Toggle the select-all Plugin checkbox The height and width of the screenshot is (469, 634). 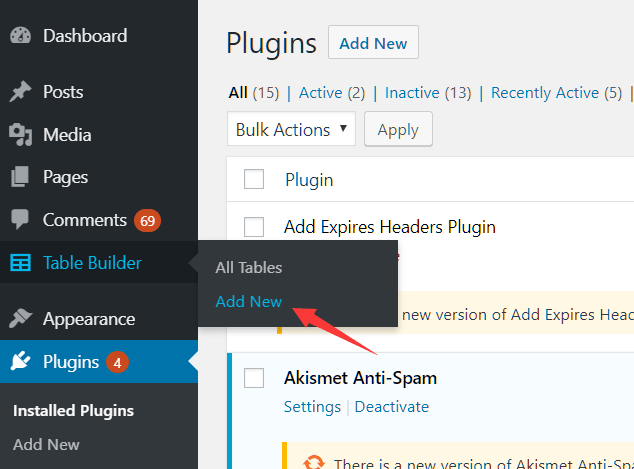[254, 180]
